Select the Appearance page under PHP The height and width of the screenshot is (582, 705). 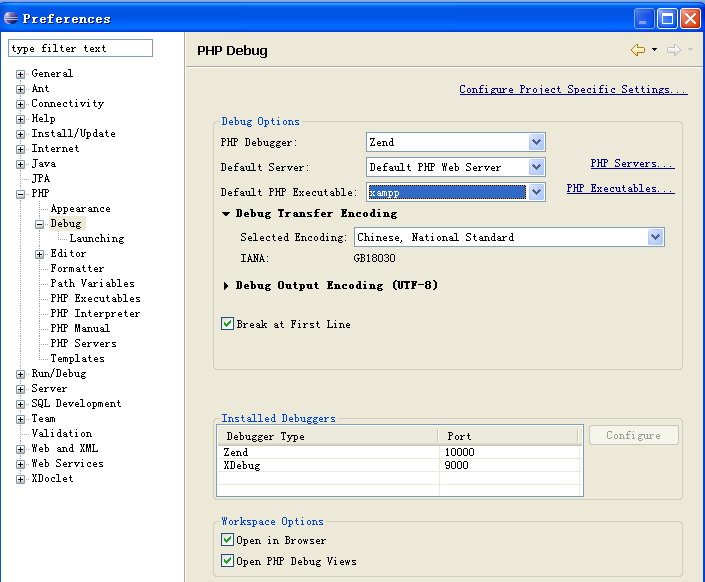pos(80,209)
